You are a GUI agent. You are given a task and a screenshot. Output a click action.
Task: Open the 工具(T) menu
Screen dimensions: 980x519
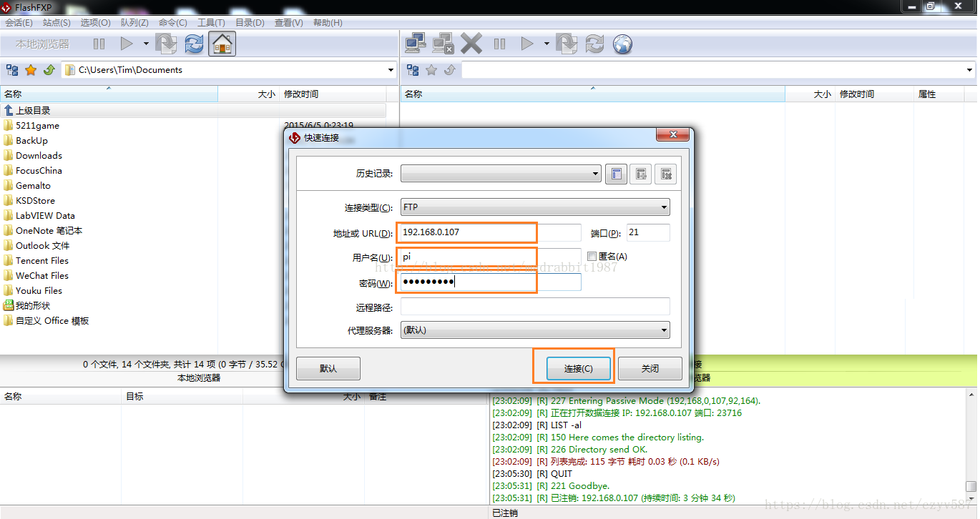(211, 23)
